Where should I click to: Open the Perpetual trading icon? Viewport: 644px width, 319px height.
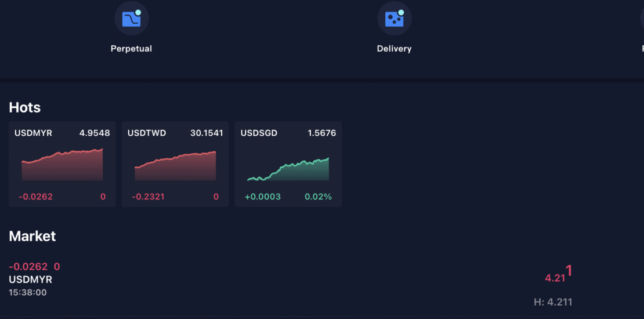point(131,19)
